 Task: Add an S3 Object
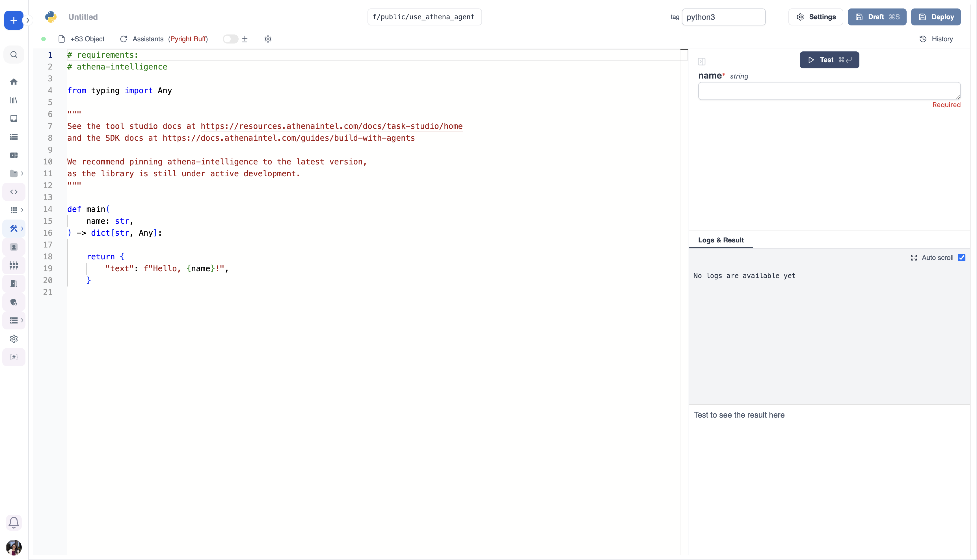(x=82, y=39)
